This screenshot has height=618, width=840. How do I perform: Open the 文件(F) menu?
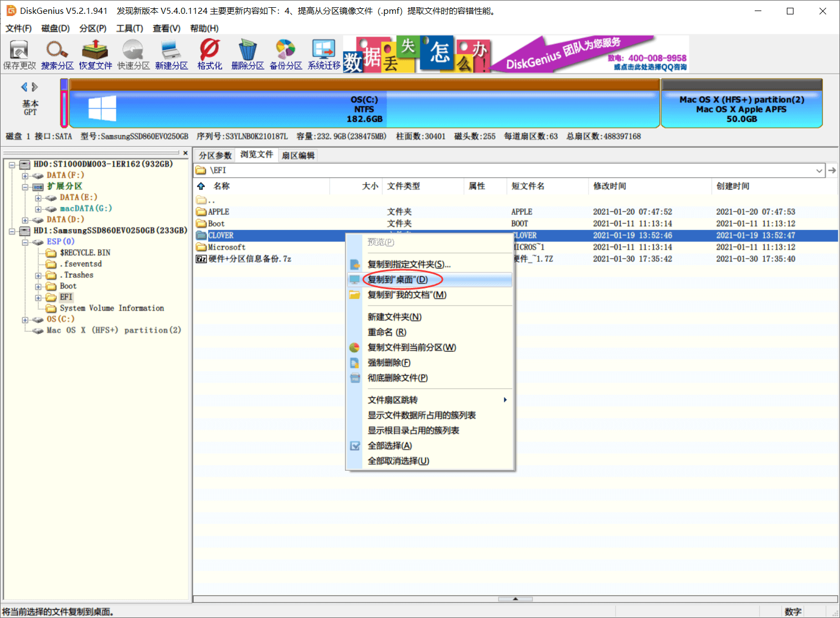click(18, 28)
